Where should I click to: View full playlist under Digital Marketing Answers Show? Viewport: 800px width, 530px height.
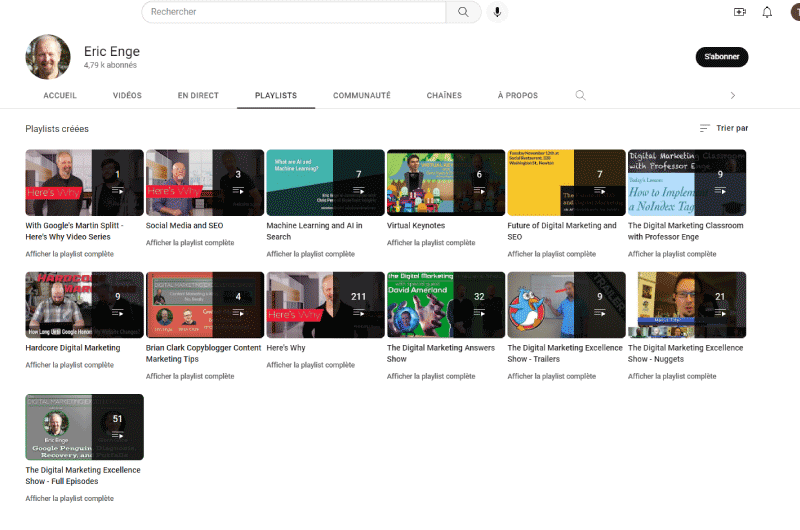click(x=431, y=376)
